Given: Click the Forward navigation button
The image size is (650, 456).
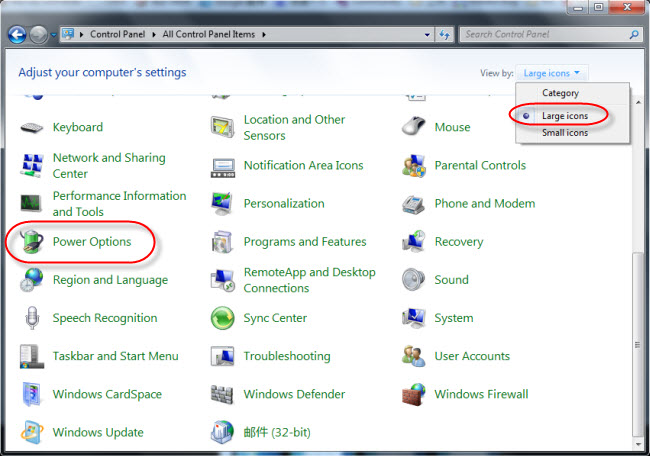Looking at the screenshot, I should pyautogui.click(x=39, y=35).
